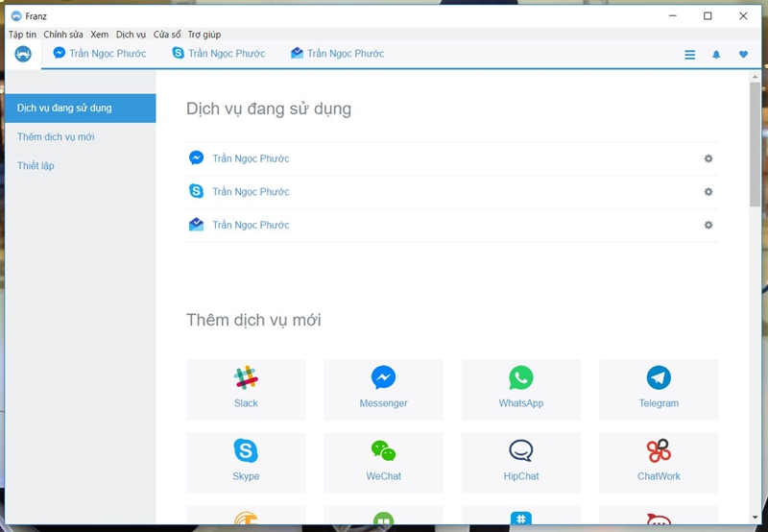
Task: Open settings gear for mail service
Action: (x=708, y=225)
